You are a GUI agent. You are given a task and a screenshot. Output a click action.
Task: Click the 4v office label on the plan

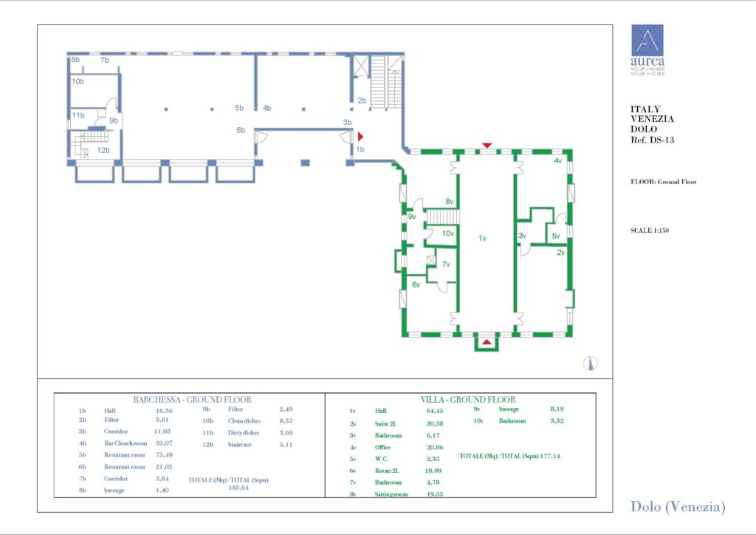(x=558, y=160)
